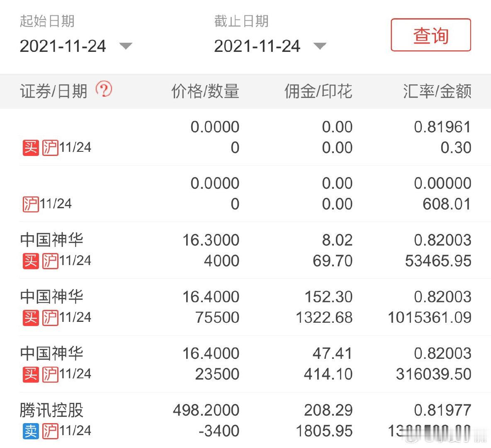Click the stamp duty value 1322.68

click(324, 318)
